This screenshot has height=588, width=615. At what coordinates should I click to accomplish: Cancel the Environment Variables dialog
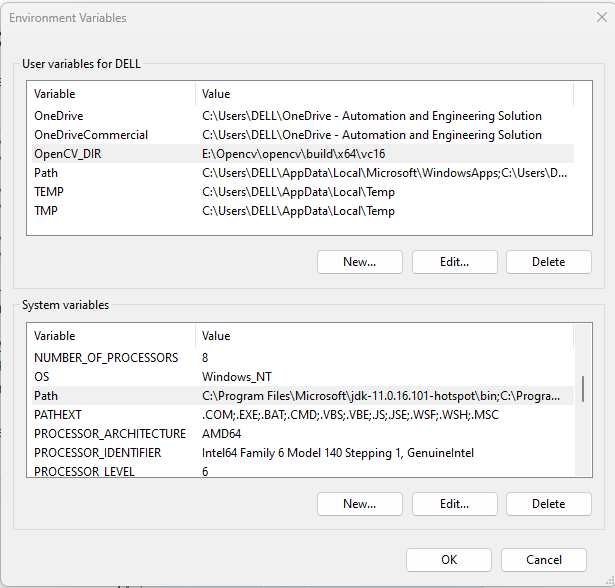(544, 560)
